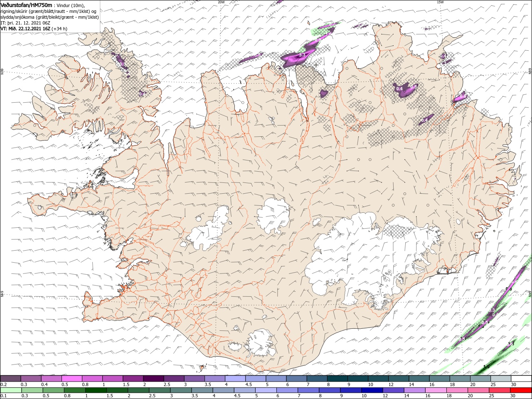Click the '(+34 h)' forecast offset text
Screen dimensions: 532x399
tap(60, 29)
